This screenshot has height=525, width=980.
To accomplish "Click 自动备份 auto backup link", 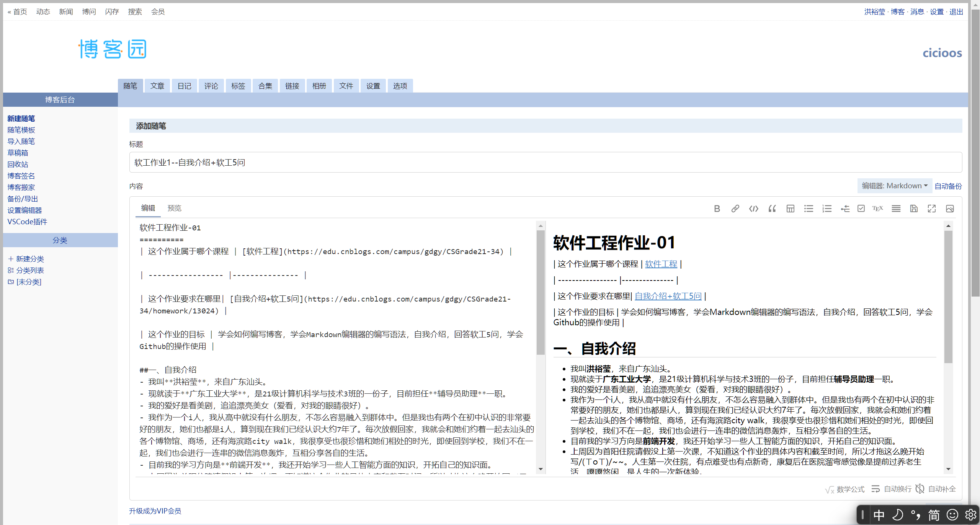I will tap(948, 186).
